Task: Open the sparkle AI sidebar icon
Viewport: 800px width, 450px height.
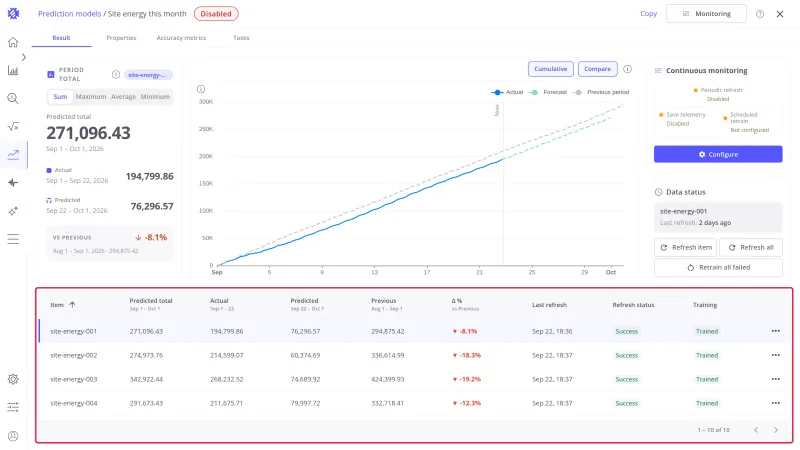Action: point(13,211)
